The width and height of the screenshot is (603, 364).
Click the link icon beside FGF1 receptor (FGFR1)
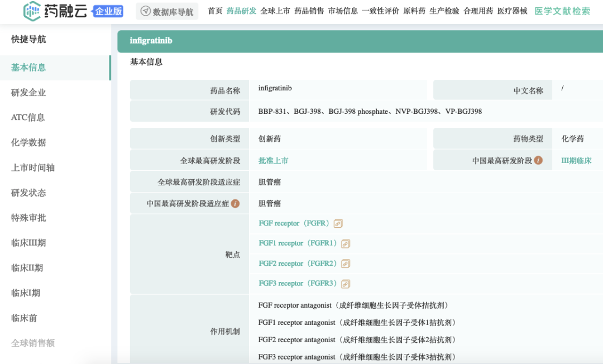[x=346, y=243]
